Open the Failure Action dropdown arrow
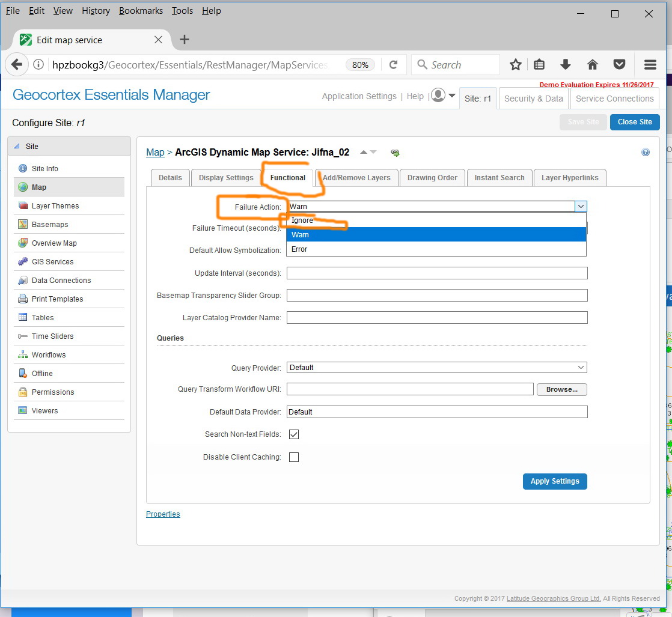The height and width of the screenshot is (617, 672). (x=581, y=207)
